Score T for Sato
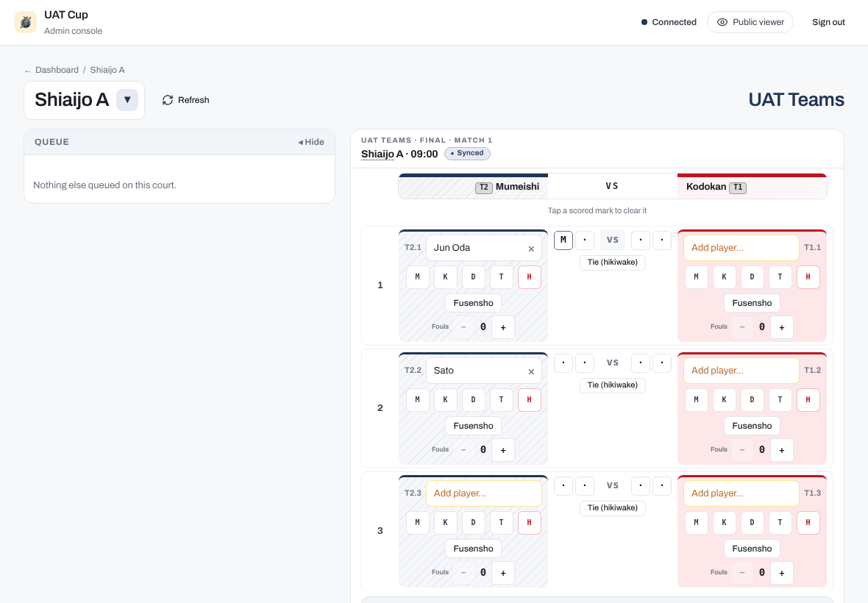Image resolution: width=868 pixels, height=603 pixels. [x=501, y=400]
